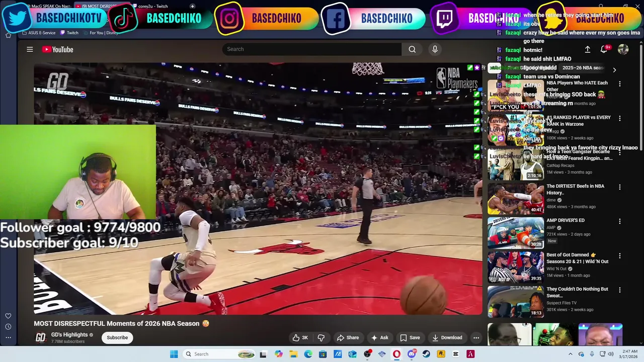Open Microsoft Store from taskbar
Viewport: 644px width, 362px height.
click(x=323, y=354)
